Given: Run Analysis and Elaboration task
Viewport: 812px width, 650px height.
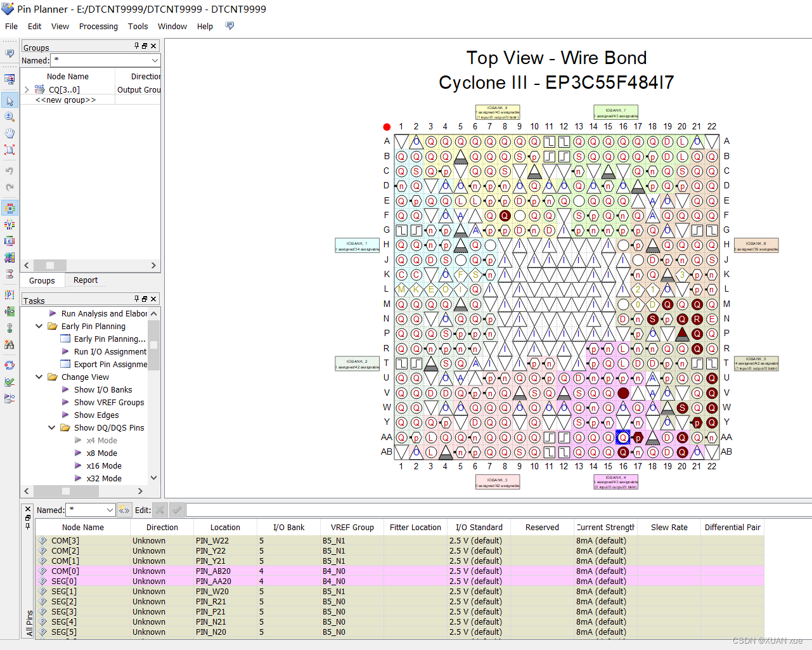Looking at the screenshot, I should click(104, 313).
